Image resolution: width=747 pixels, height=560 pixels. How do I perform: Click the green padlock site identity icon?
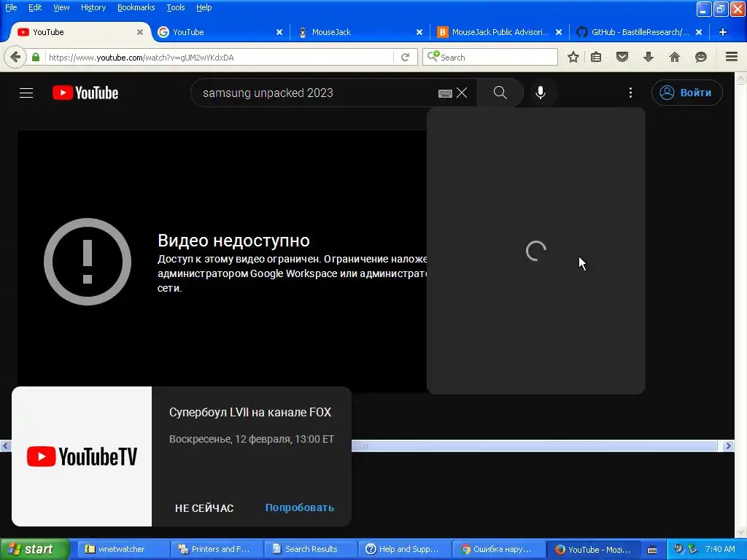pos(36,57)
